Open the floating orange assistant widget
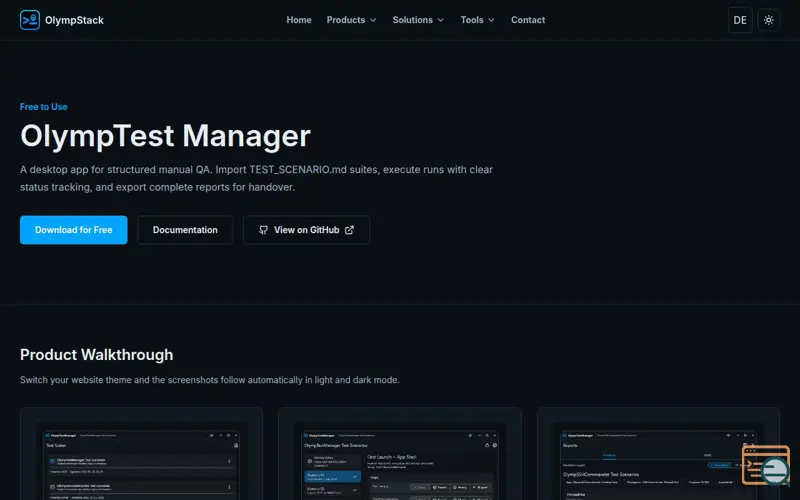Screen dimensions: 800x500 (x=766, y=465)
